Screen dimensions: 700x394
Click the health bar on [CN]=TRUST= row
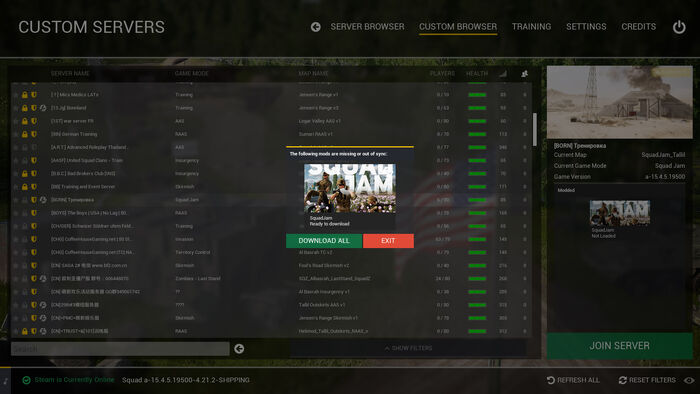(477, 332)
